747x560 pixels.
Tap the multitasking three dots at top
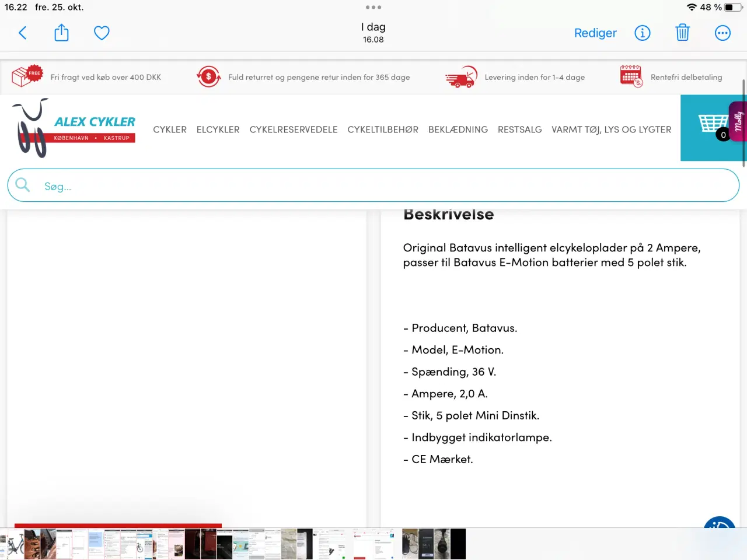373,8
